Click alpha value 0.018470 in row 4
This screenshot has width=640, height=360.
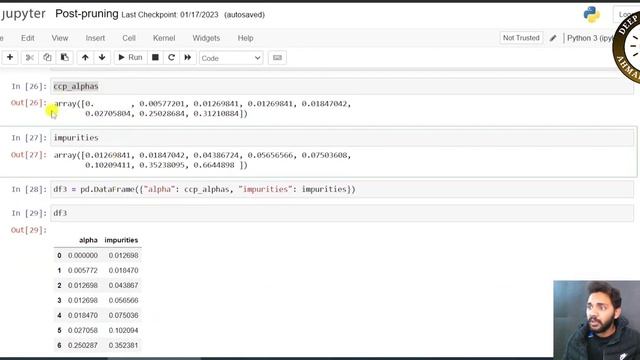coord(83,315)
